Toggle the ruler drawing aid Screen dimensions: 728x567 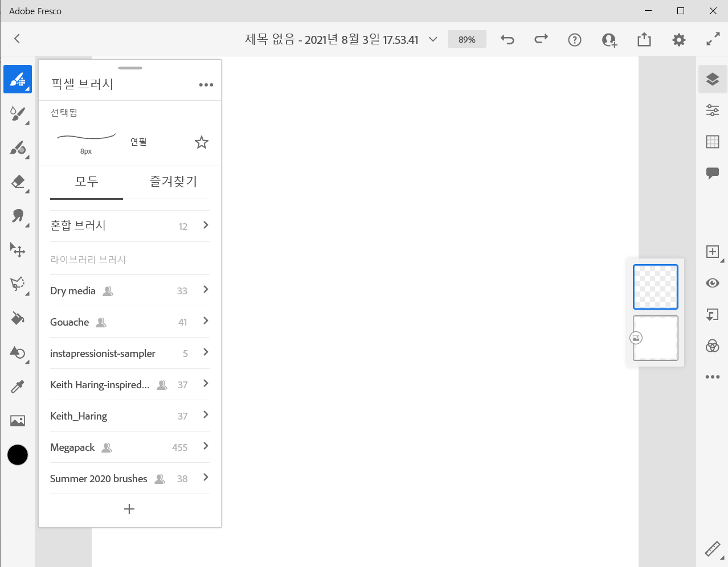pyautogui.click(x=713, y=549)
